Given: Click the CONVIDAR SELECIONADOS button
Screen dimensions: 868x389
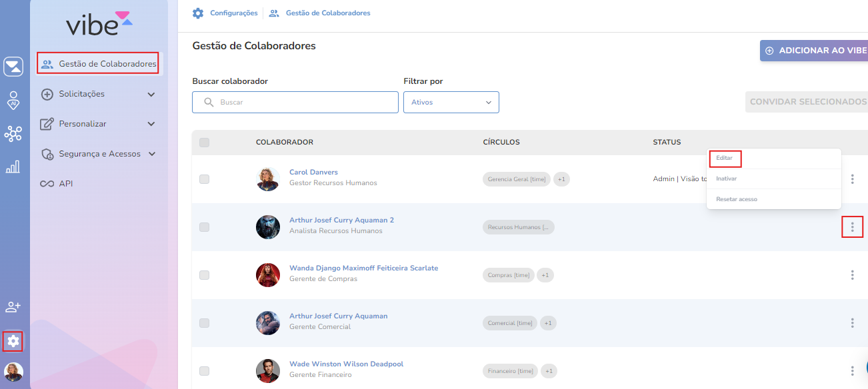Looking at the screenshot, I should point(807,102).
